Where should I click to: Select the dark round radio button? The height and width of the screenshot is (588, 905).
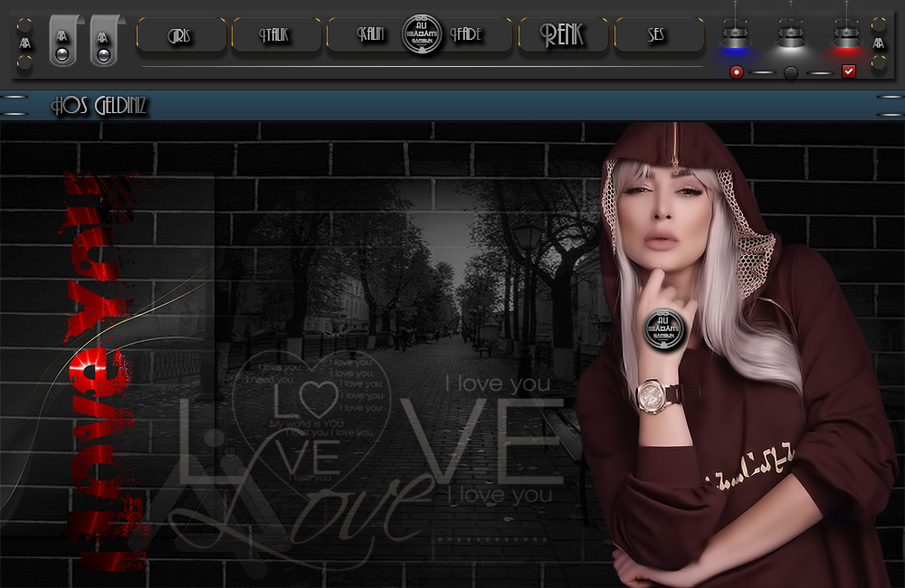791,72
